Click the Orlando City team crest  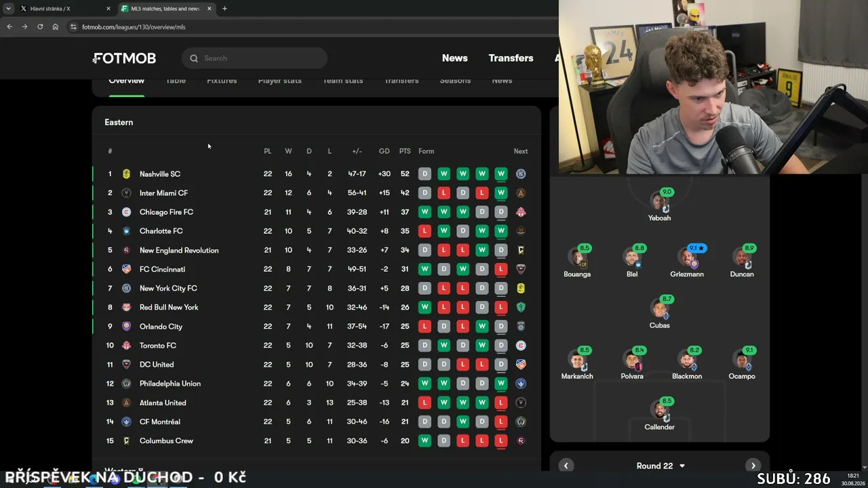[x=126, y=326]
